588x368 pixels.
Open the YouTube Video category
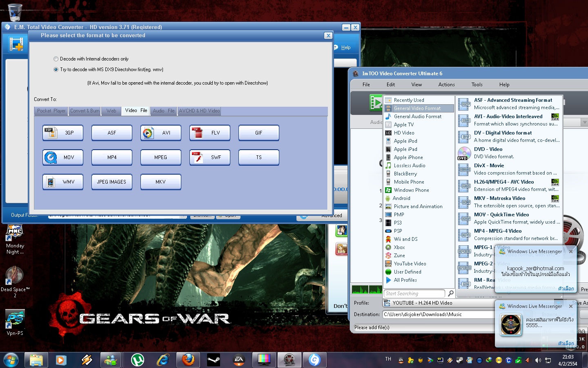419,264
